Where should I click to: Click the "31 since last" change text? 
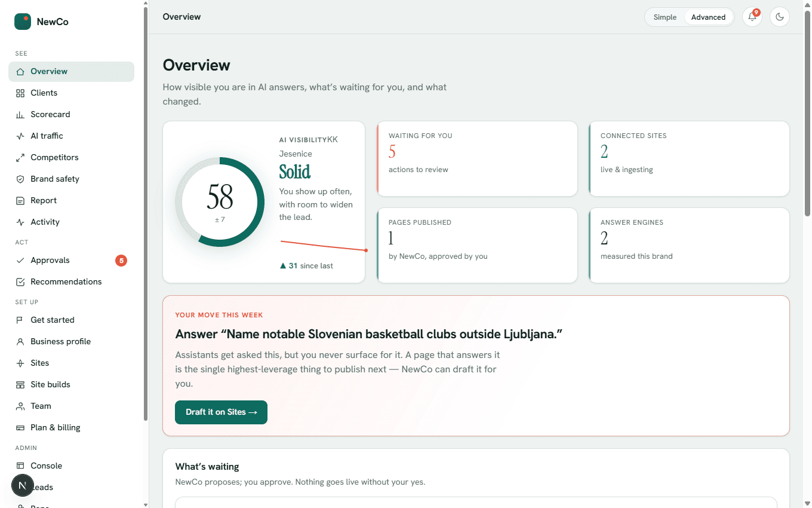click(x=306, y=266)
